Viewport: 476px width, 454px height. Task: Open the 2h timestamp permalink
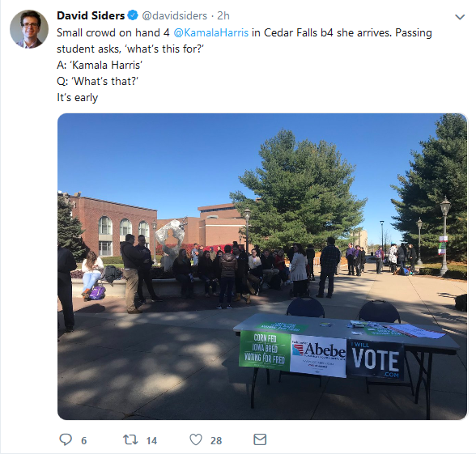(x=223, y=15)
